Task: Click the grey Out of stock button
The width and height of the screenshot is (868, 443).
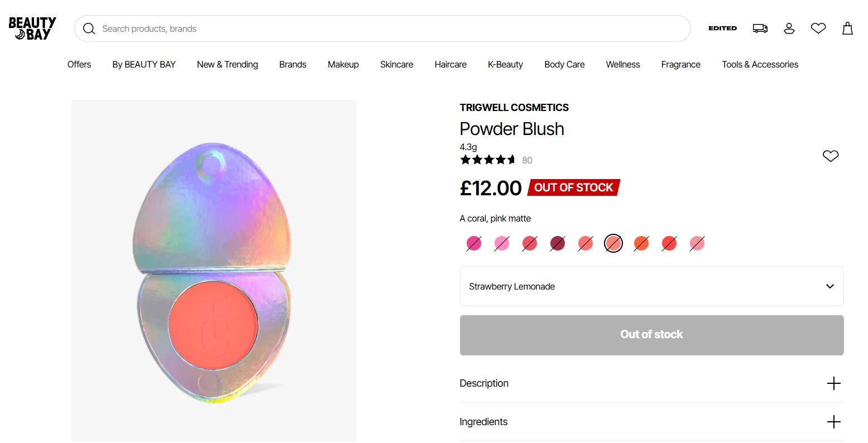Action: (x=651, y=335)
